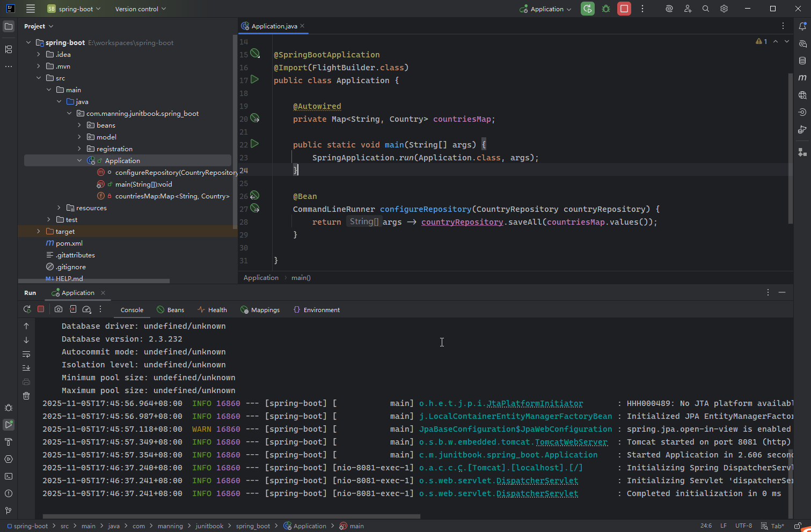Click the UTF-8 encoding in status bar
The width and height of the screenshot is (811, 532).
pos(744,526)
